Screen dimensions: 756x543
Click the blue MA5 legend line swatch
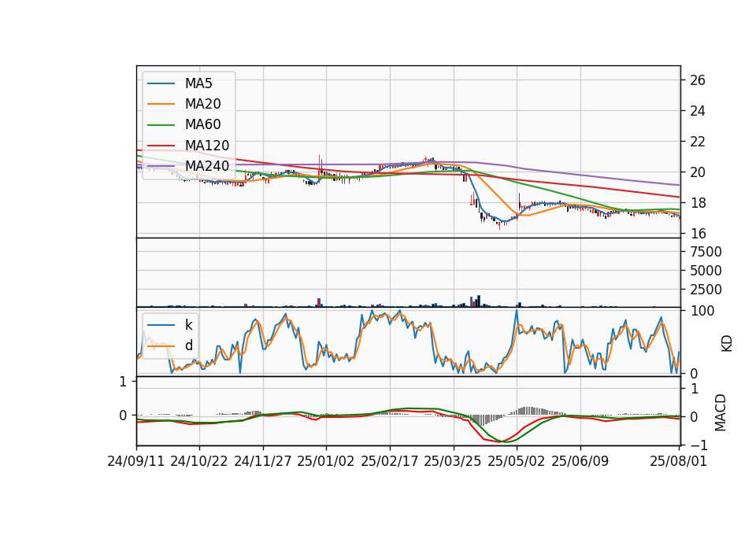click(x=161, y=83)
